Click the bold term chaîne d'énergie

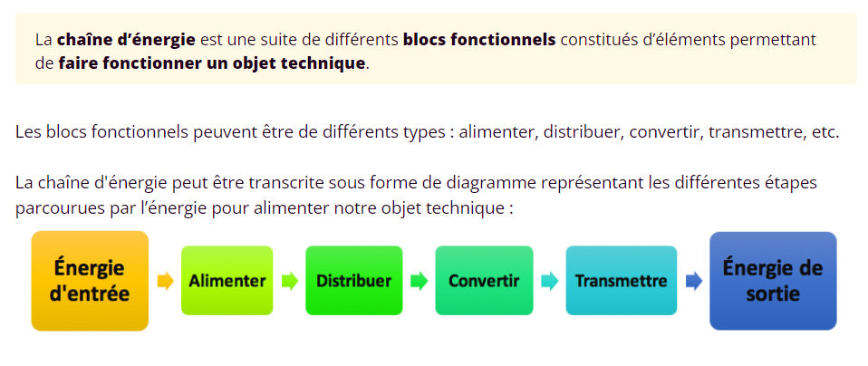point(126,40)
